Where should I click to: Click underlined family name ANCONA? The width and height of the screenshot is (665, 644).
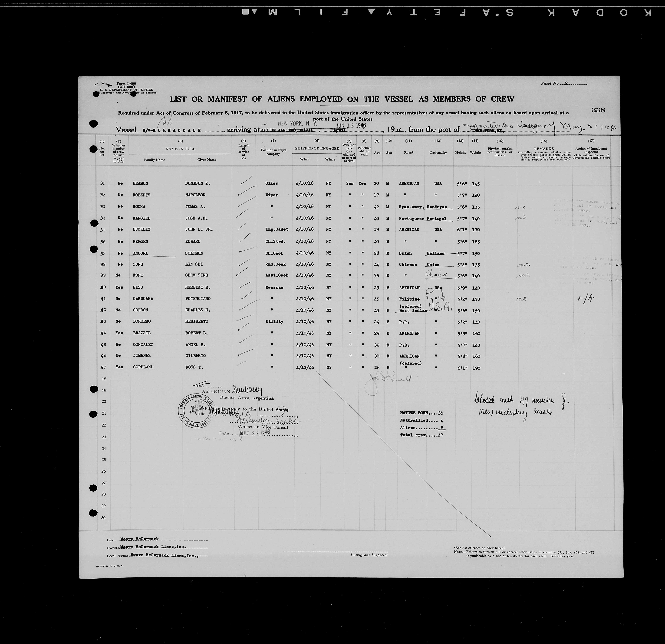tap(140, 253)
